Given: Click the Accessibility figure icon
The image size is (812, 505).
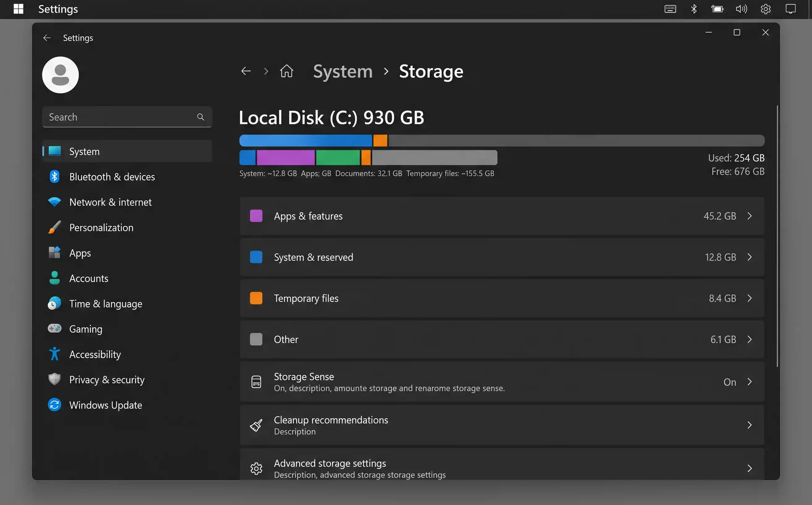Looking at the screenshot, I should pyautogui.click(x=54, y=354).
